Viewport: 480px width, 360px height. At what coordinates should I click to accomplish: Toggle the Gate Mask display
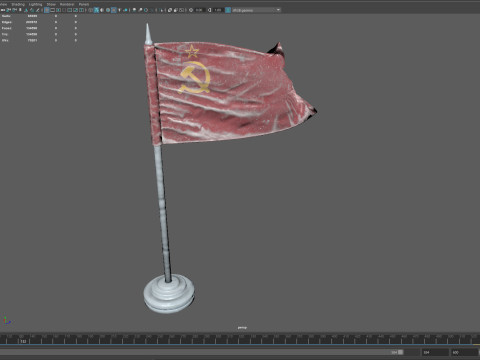(x=64, y=10)
